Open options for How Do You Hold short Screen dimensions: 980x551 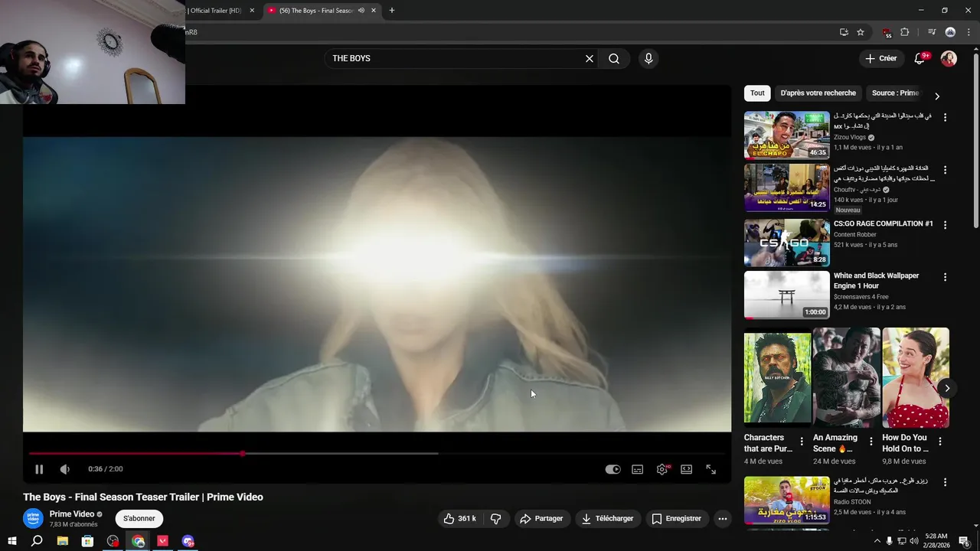940,442
